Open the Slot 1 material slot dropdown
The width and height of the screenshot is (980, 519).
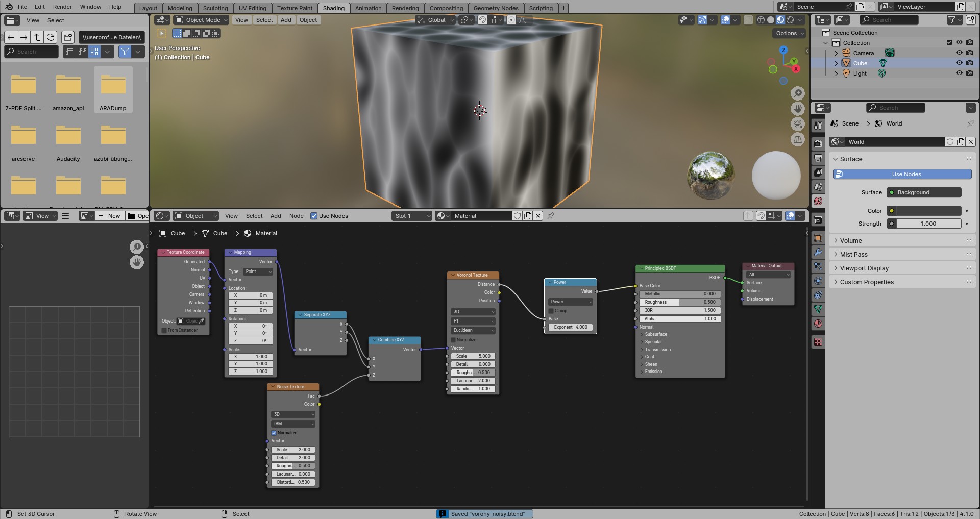click(412, 216)
